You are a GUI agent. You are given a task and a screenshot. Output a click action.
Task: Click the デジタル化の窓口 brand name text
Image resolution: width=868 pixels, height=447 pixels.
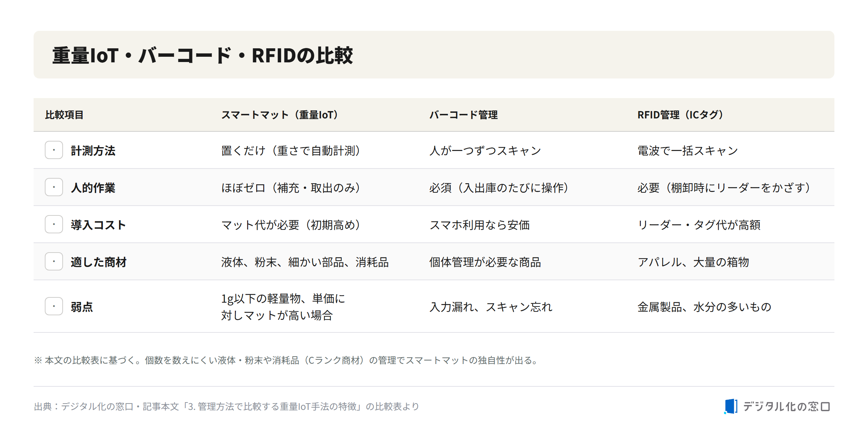[786, 406]
